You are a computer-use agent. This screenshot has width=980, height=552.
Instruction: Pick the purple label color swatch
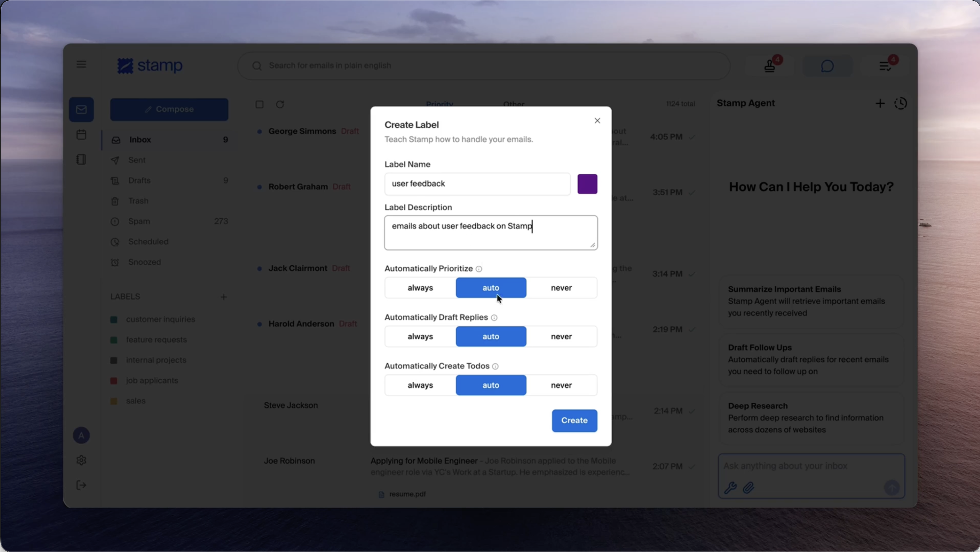click(x=588, y=184)
